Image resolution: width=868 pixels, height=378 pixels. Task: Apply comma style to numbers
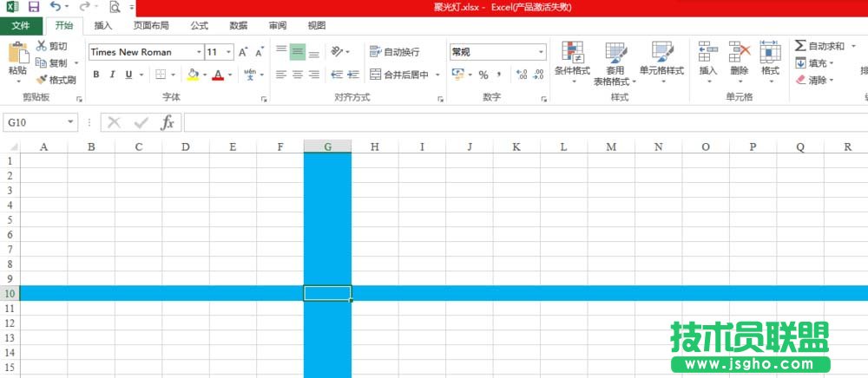[499, 75]
